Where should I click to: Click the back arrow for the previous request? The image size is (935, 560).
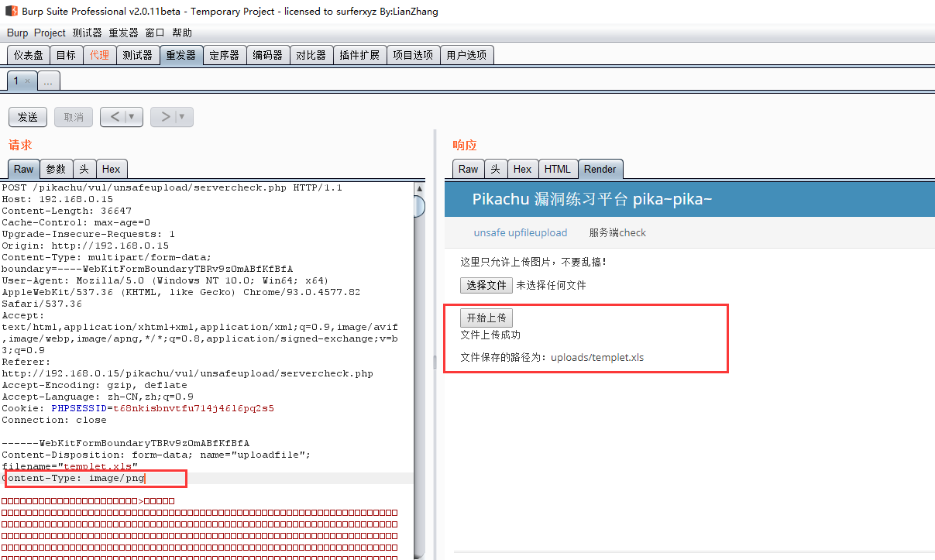pos(114,117)
